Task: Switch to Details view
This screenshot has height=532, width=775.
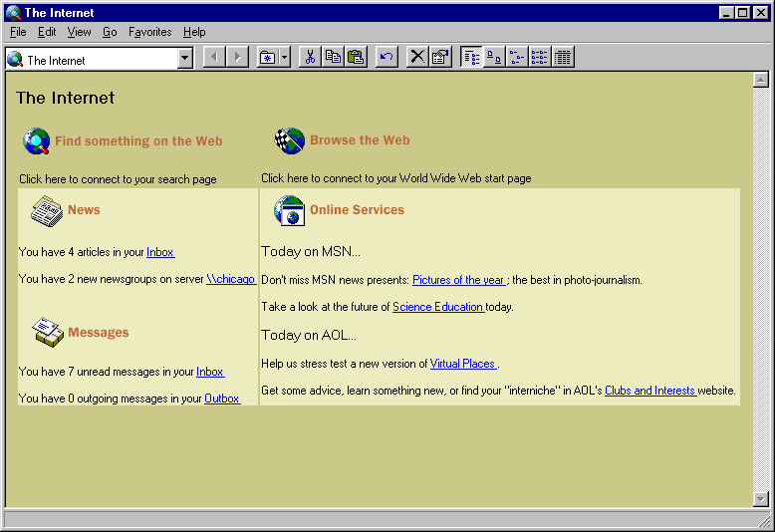Action: point(563,58)
